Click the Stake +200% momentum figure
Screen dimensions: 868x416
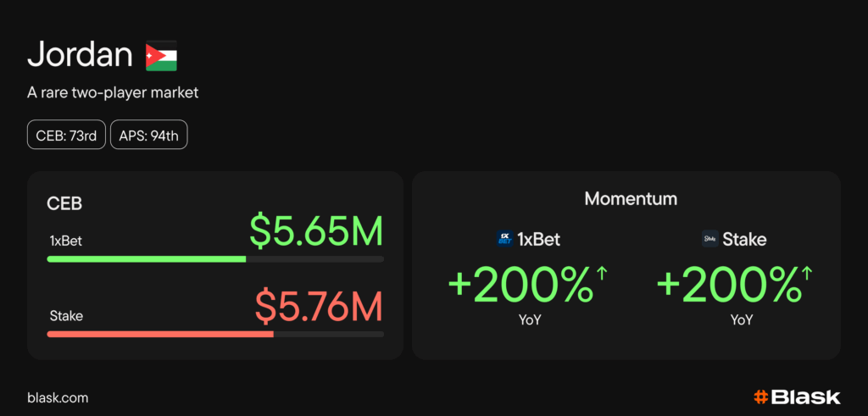[x=729, y=286]
